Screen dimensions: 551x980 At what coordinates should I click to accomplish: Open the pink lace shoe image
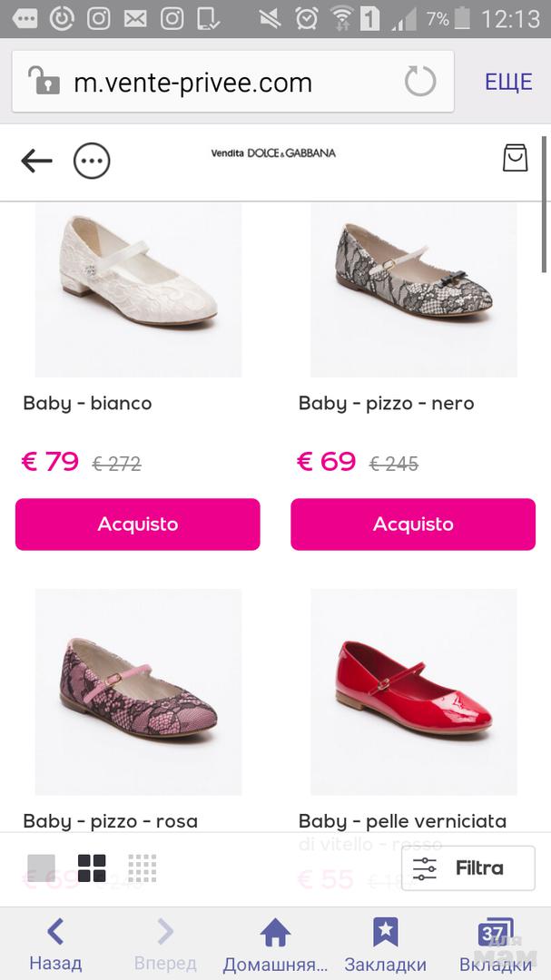pos(138,691)
